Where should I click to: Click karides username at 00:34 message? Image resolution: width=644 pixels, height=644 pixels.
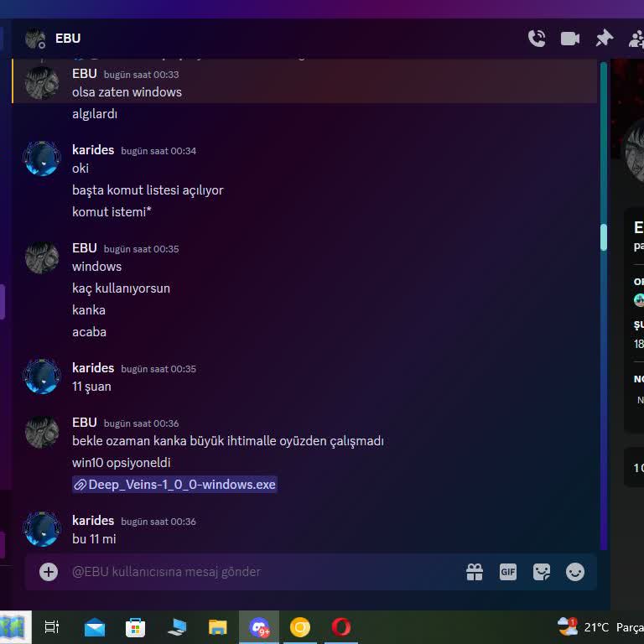point(93,150)
